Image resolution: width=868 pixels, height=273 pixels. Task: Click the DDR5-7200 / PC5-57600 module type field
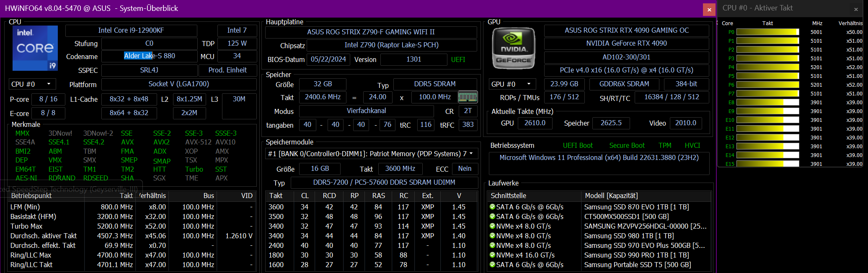pyautogui.click(x=384, y=183)
